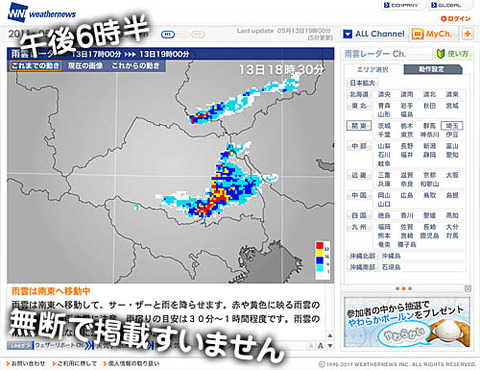Switch to これまでの動き past movement tab

tap(35, 66)
